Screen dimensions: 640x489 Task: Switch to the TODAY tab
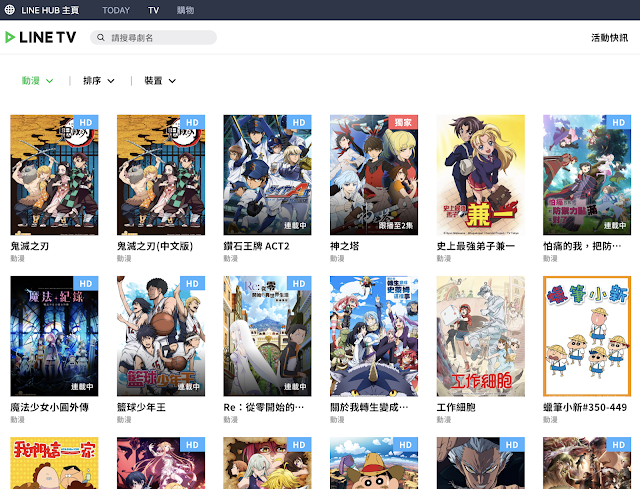116,10
